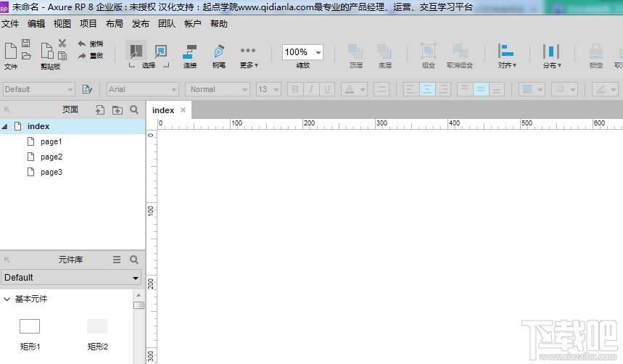The image size is (623, 364).
Task: Align text right
Action: pyautogui.click(x=443, y=89)
